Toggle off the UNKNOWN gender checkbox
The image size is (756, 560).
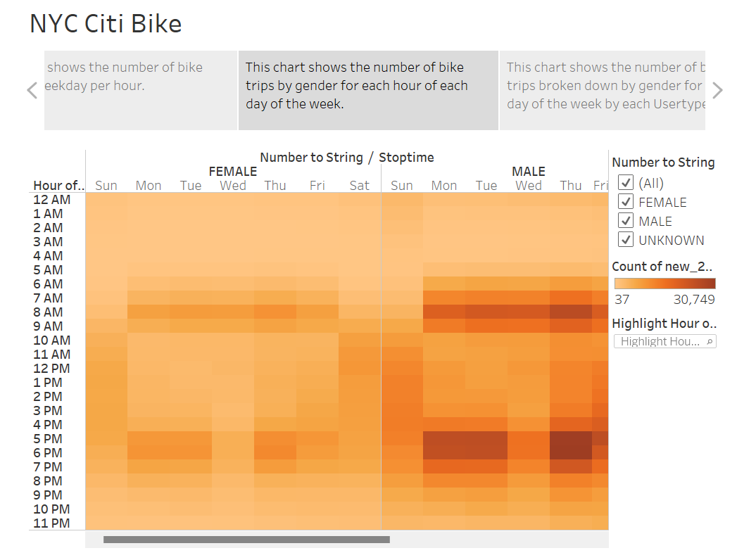tap(625, 239)
